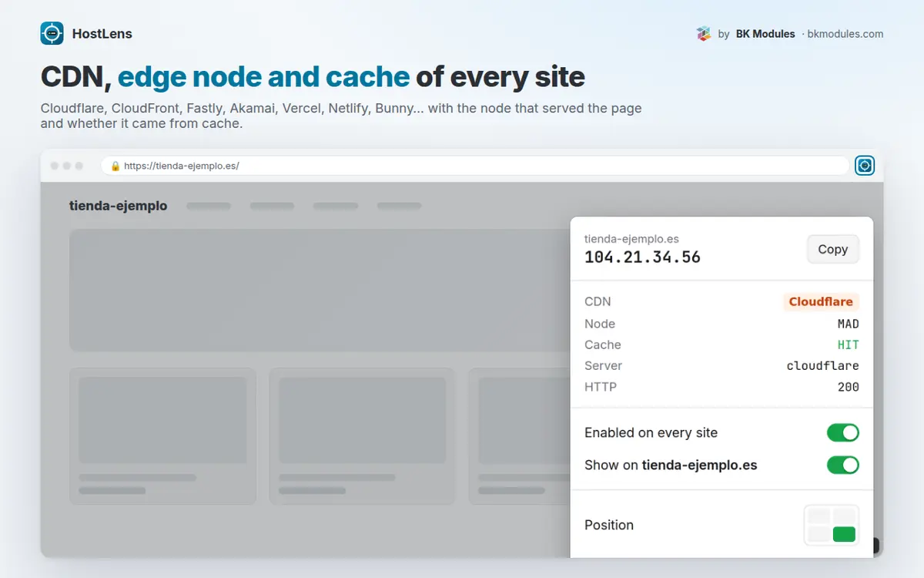
Task: Click the Cache value HIT
Action: point(848,344)
